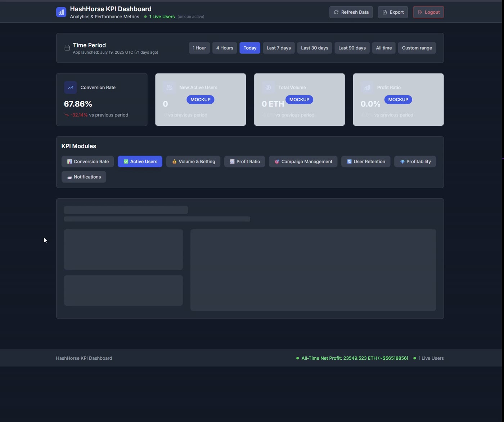Select the Today time period
Viewport: 504px width, 422px height.
[250, 48]
